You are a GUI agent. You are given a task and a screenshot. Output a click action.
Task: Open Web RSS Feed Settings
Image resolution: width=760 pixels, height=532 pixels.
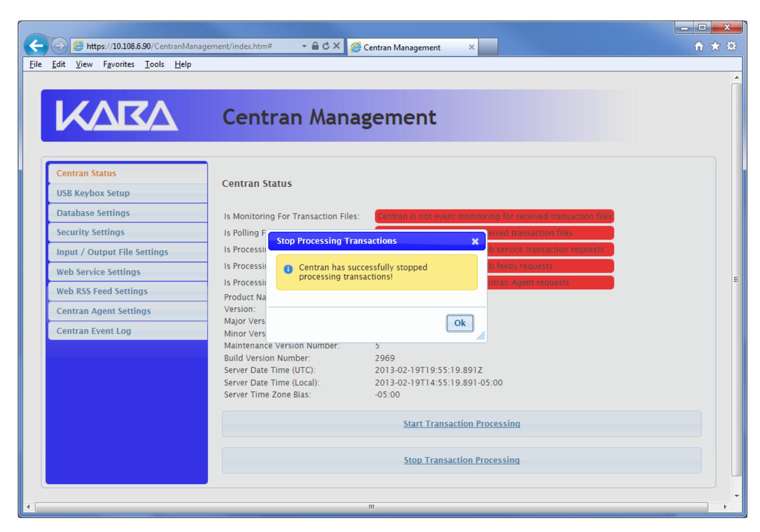[127, 291]
